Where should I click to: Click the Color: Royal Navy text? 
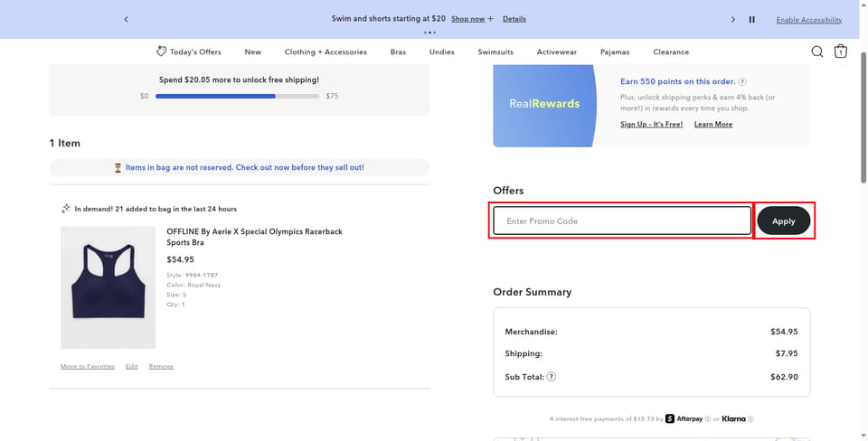pyautogui.click(x=193, y=285)
